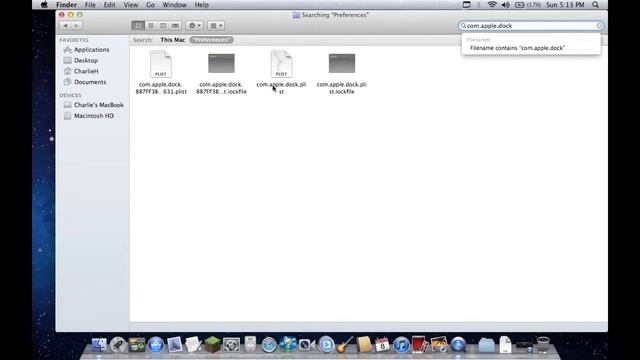
Task: Click the search field containing com.apple.dock
Action: [x=531, y=26]
